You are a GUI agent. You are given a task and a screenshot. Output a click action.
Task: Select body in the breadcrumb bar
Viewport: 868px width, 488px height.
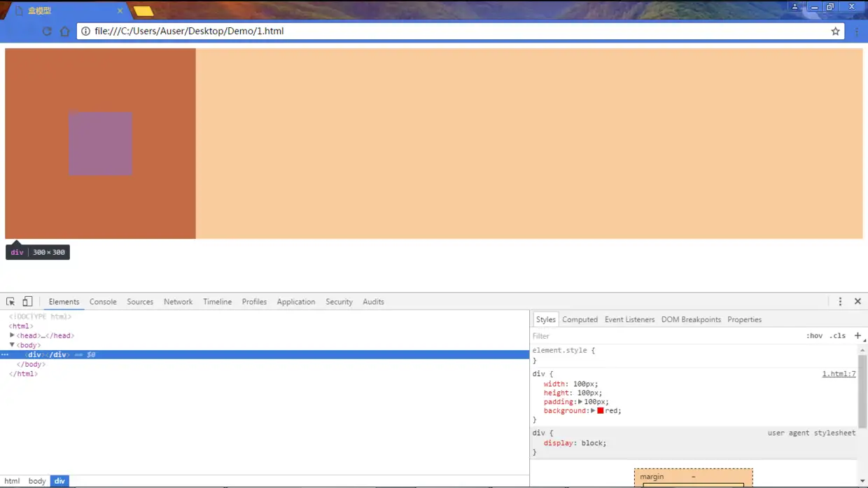(x=37, y=481)
